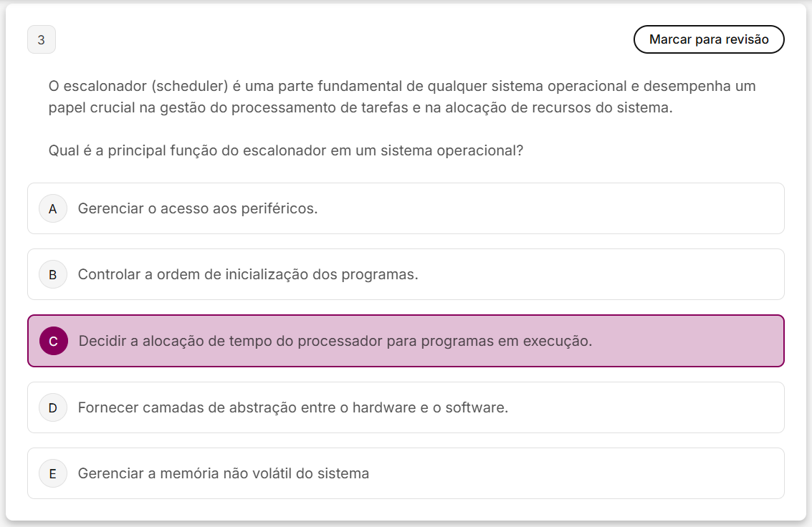Select the letter E option circle
The image size is (812, 527).
coord(52,473)
